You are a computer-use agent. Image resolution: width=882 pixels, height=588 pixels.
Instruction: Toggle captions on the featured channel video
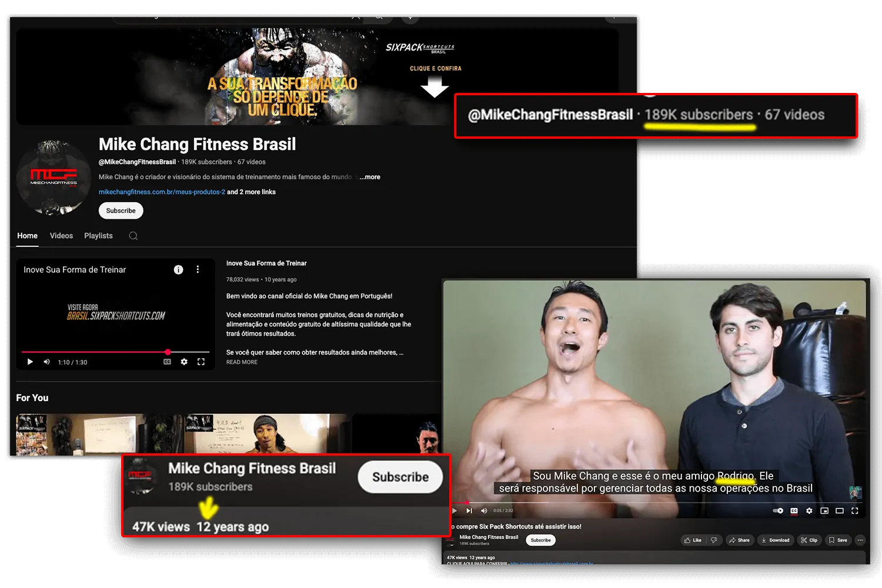[167, 362]
